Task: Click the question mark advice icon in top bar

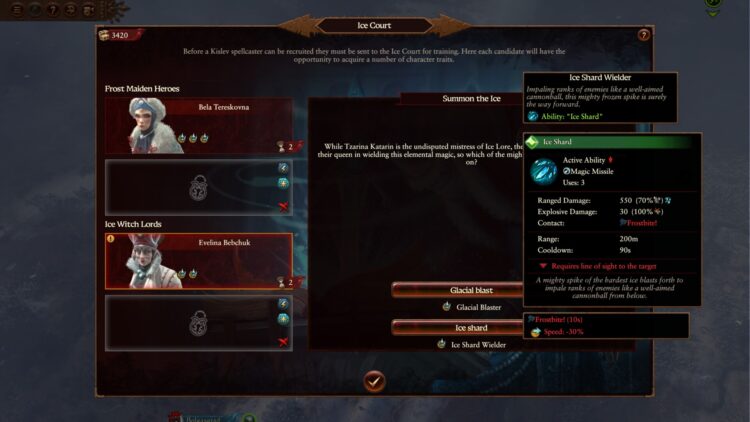Action: point(53,10)
